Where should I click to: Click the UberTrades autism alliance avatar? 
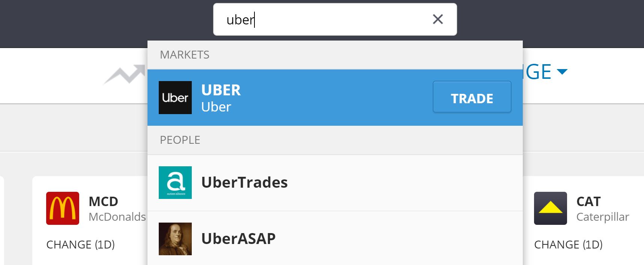pyautogui.click(x=175, y=182)
